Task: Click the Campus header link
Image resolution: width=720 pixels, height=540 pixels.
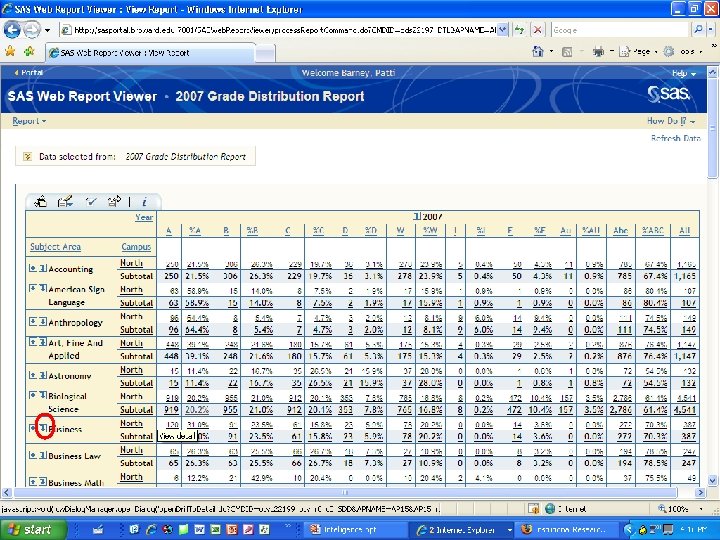Action: [x=136, y=247]
